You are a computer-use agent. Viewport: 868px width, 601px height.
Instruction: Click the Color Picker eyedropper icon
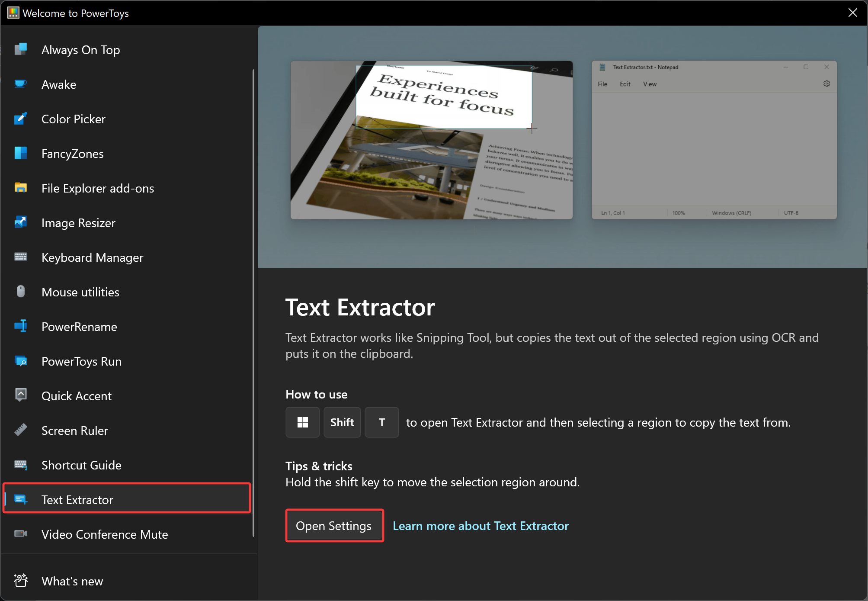[x=21, y=119]
